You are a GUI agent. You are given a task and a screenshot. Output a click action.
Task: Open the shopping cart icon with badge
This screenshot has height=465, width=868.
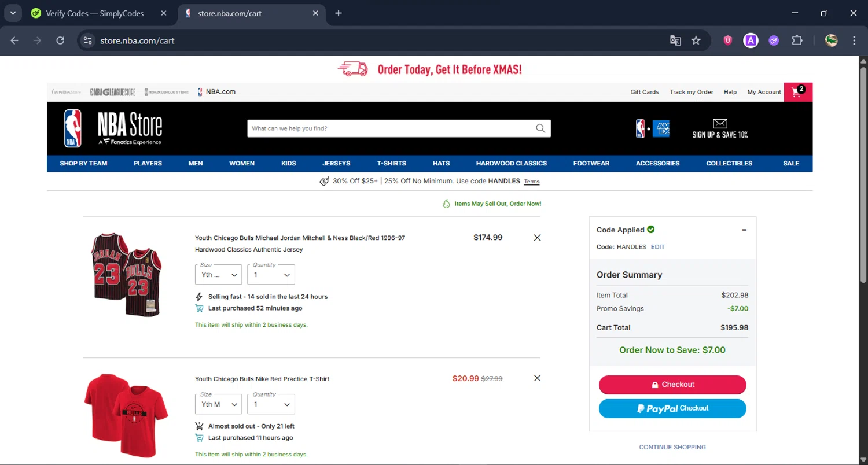(798, 92)
